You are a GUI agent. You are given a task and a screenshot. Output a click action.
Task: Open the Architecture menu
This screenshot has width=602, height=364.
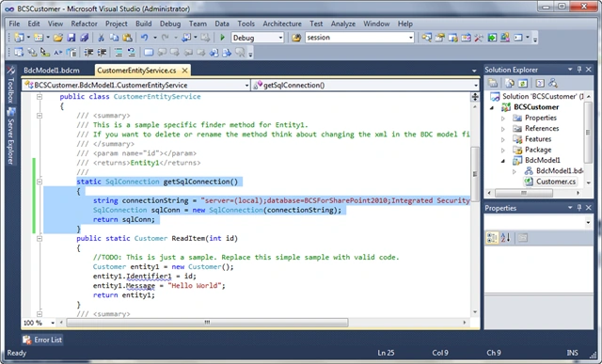tap(282, 24)
